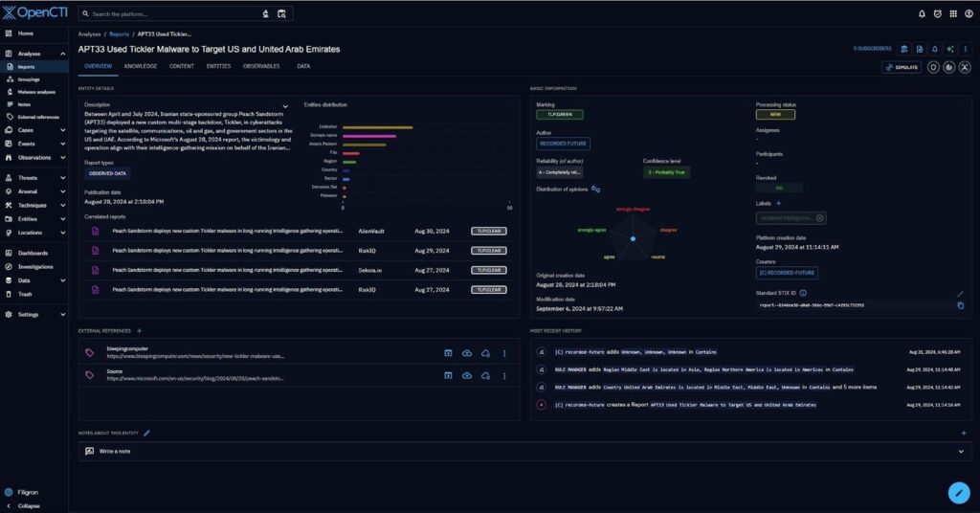The width and height of the screenshot is (980, 513).
Task: Add a label with the plus icon
Action: (779, 203)
